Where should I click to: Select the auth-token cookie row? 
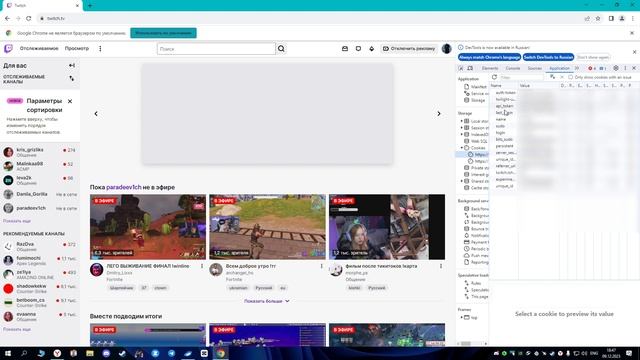(564, 93)
